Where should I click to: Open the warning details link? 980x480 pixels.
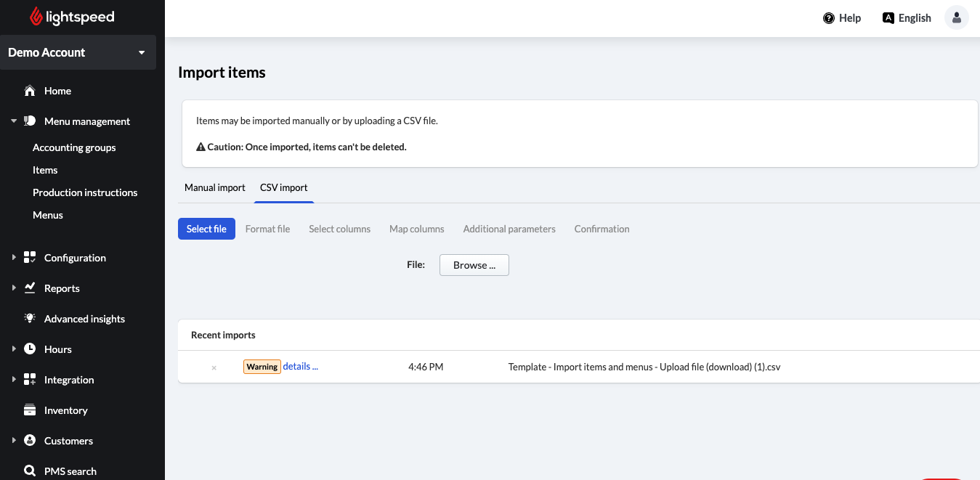click(x=300, y=367)
